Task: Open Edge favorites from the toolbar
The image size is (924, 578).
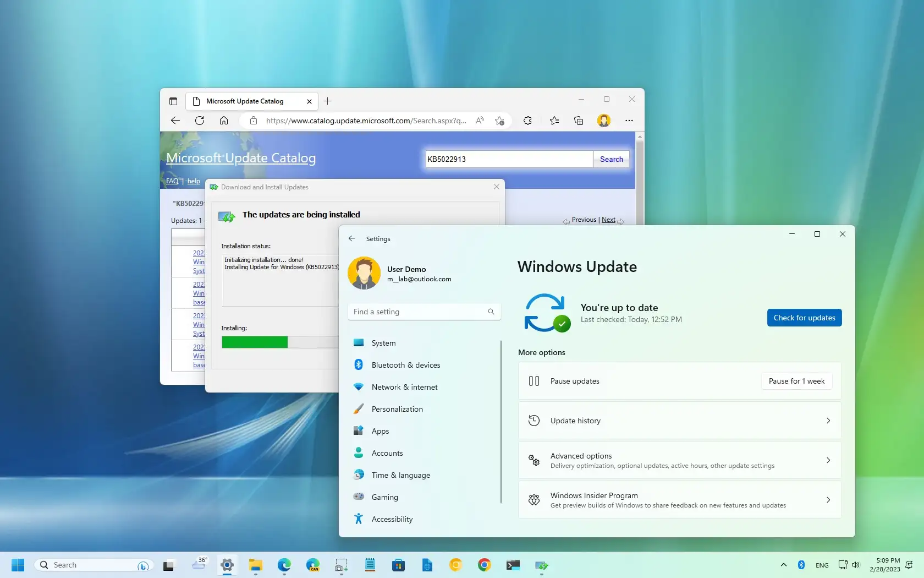Action: tap(554, 121)
